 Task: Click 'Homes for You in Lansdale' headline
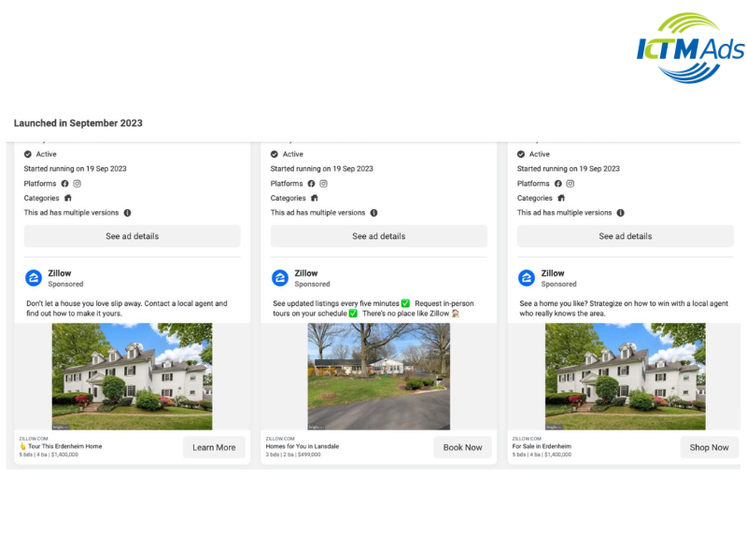pos(302,447)
